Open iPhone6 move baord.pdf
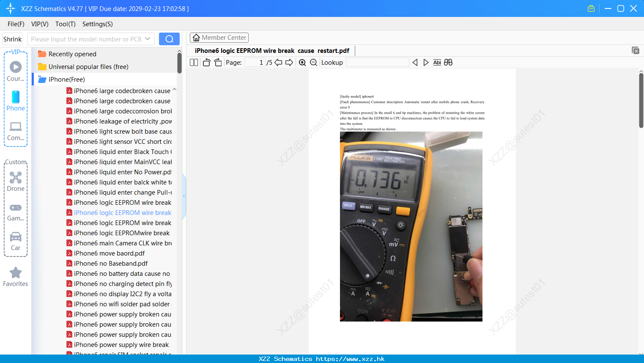The image size is (644, 363). 105,253
